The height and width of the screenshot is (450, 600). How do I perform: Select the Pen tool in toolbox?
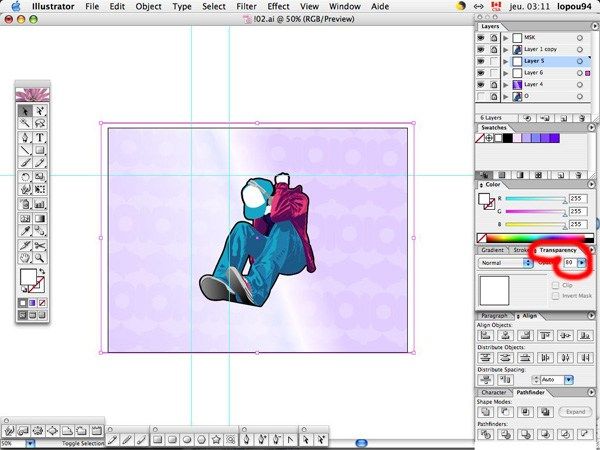coord(25,137)
